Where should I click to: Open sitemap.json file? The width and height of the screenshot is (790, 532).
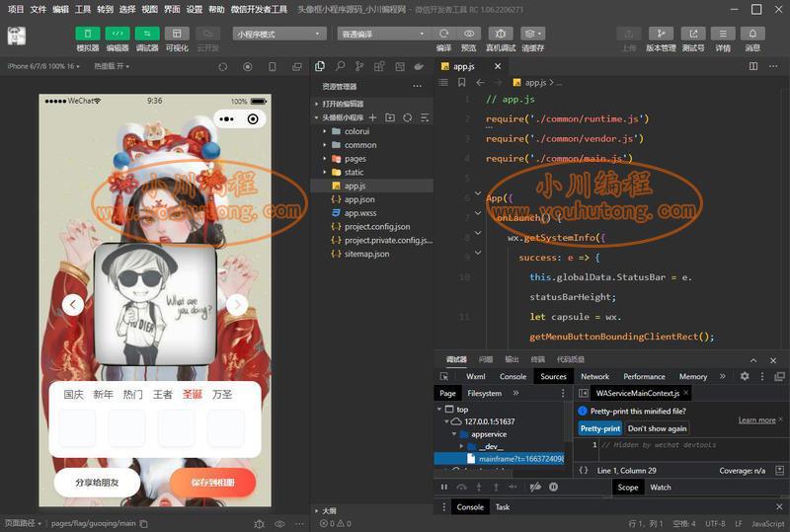(372, 254)
